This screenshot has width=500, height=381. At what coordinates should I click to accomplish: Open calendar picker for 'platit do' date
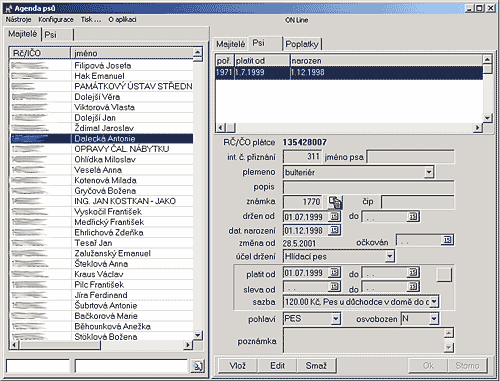click(413, 273)
